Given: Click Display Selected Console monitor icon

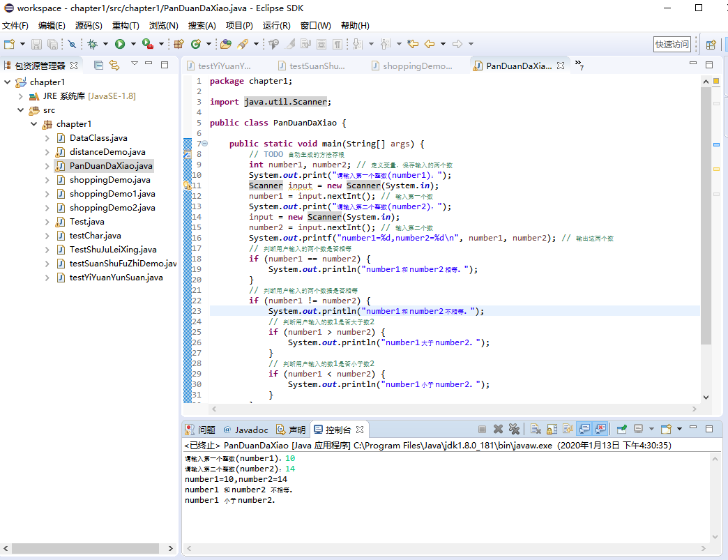Looking at the screenshot, I should coord(639,429).
